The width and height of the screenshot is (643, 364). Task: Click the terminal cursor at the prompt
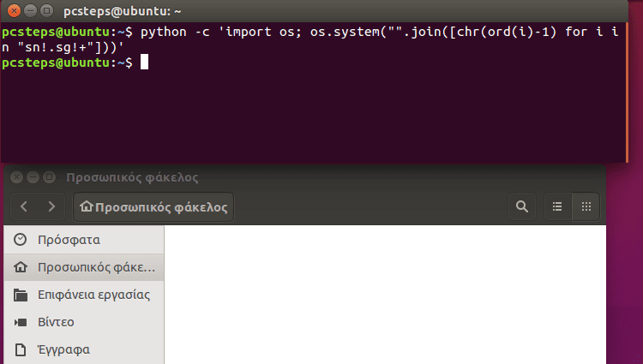tap(145, 63)
